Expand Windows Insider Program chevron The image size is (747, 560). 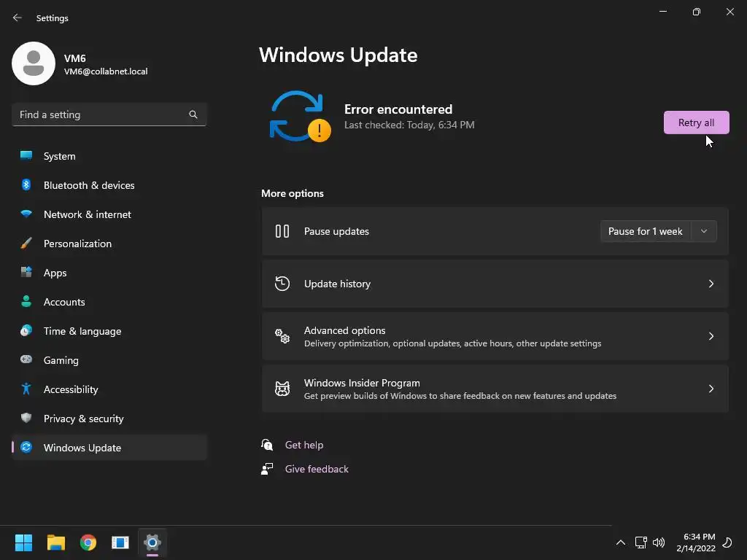click(x=711, y=389)
